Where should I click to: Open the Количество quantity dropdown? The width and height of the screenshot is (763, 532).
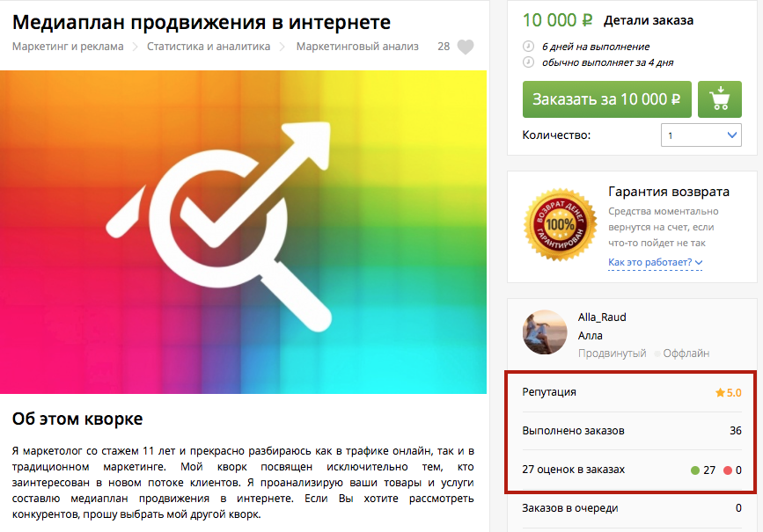(x=701, y=135)
